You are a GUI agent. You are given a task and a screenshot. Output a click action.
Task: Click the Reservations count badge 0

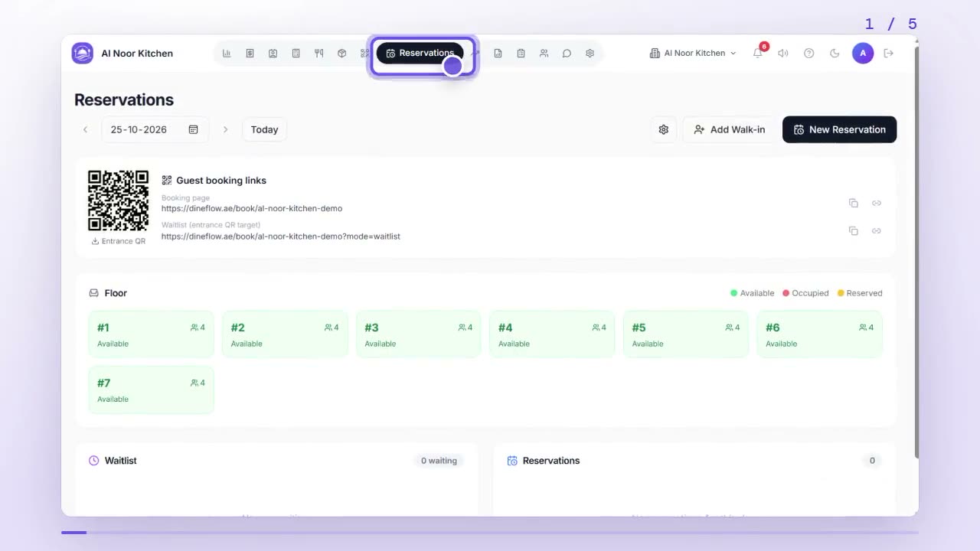872,461
